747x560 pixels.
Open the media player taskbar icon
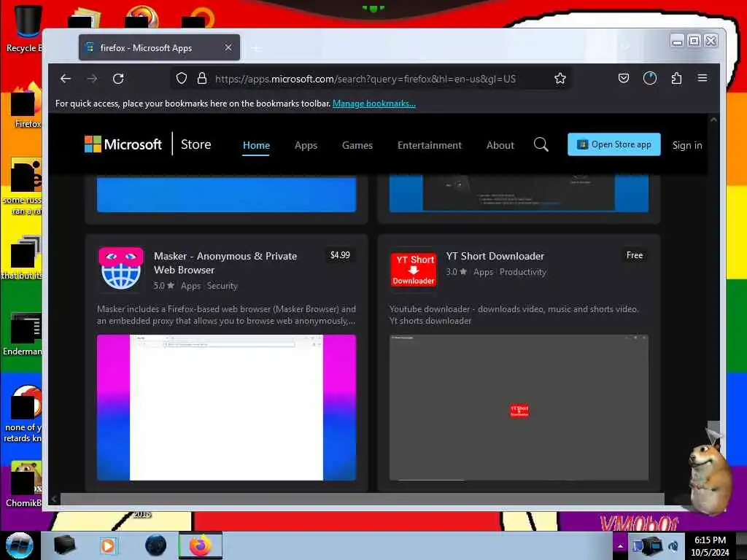coord(108,545)
